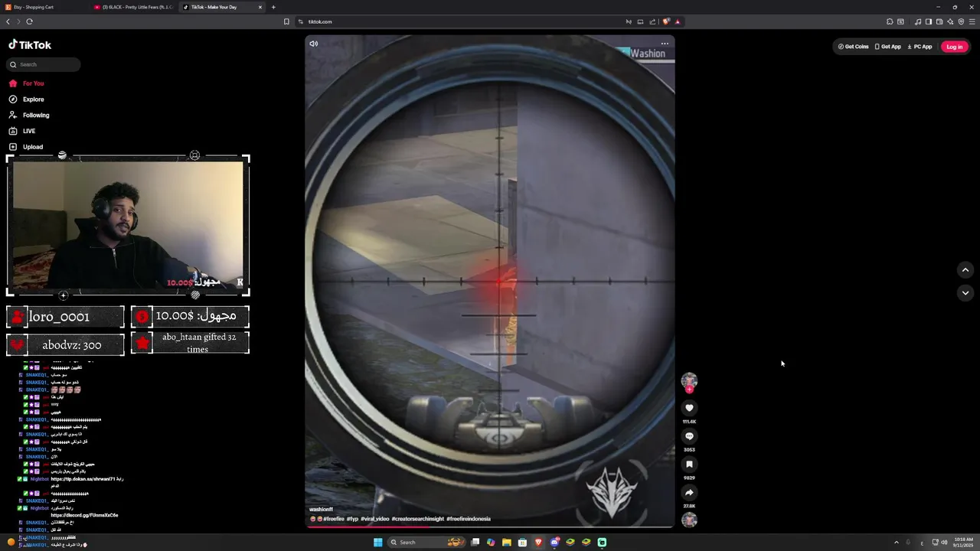Click the TikTok logo

[x=30, y=45]
